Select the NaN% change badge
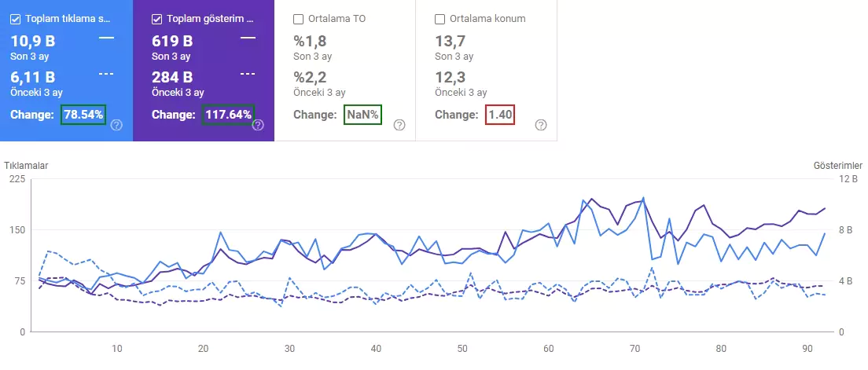 (362, 115)
